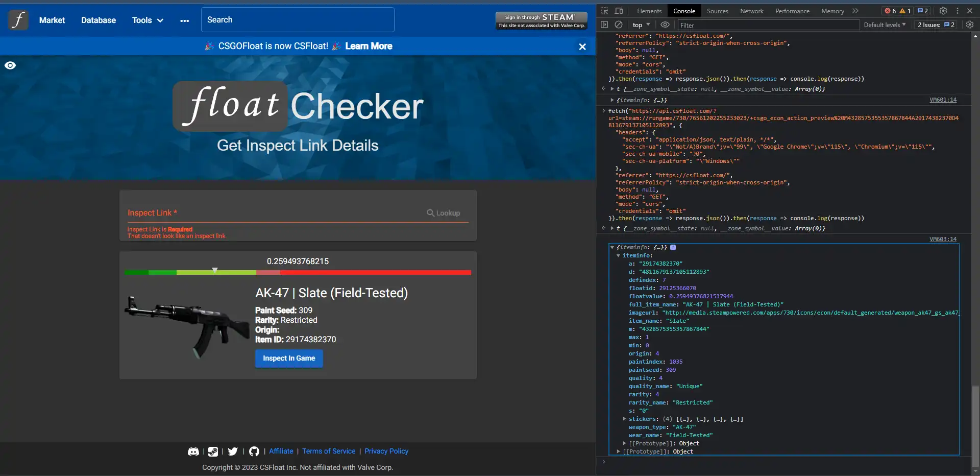Sign in through Steam button
This screenshot has width=980, height=476.
coord(541,20)
